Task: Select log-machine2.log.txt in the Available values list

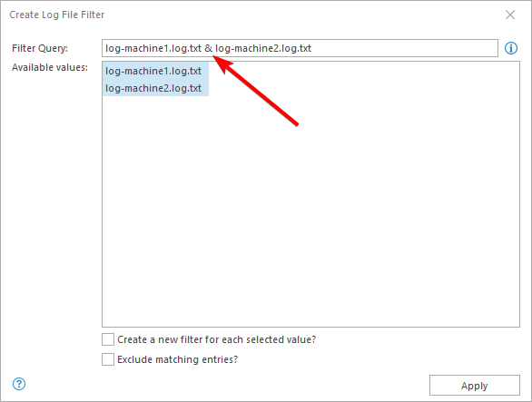Action: tap(155, 88)
